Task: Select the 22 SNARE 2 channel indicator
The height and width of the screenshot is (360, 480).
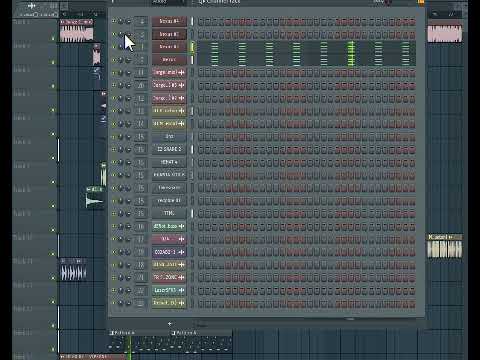Action: (192, 149)
